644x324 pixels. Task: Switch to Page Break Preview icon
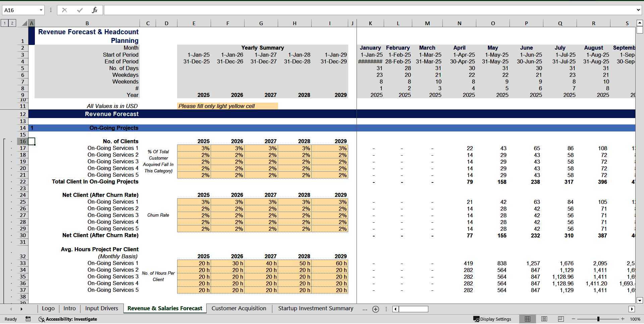coord(561,319)
